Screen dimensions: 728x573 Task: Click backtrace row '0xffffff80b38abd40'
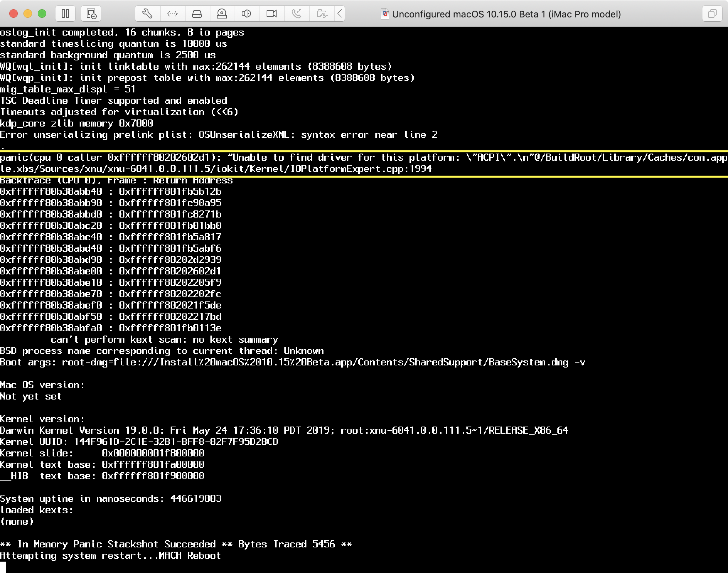pos(111,248)
